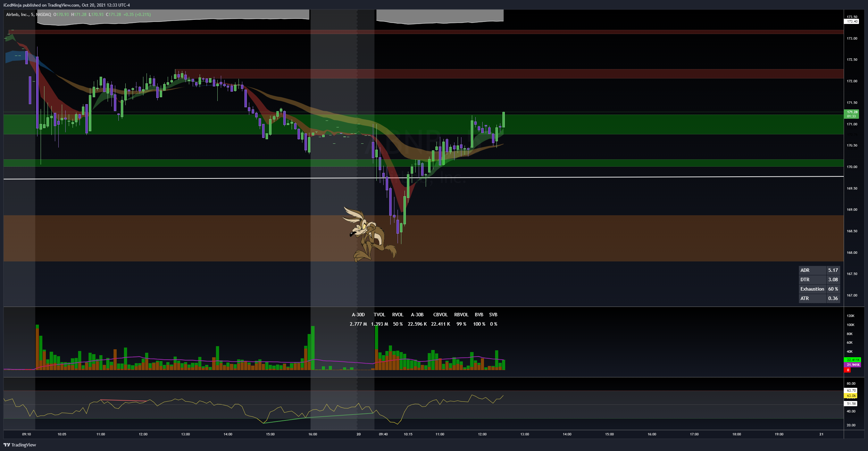Click the 63.70 RSI axis label

tap(851, 391)
